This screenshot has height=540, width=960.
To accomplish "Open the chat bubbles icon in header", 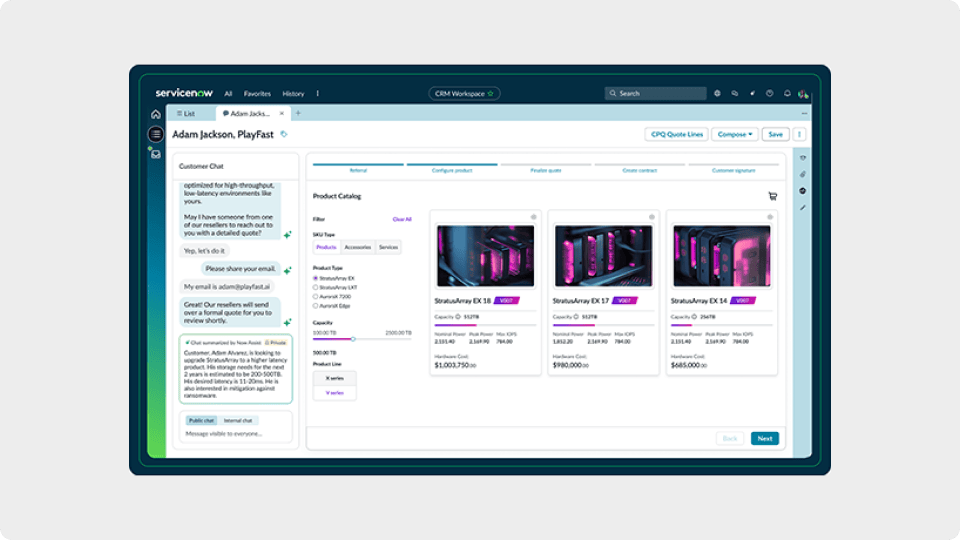I will 734,93.
